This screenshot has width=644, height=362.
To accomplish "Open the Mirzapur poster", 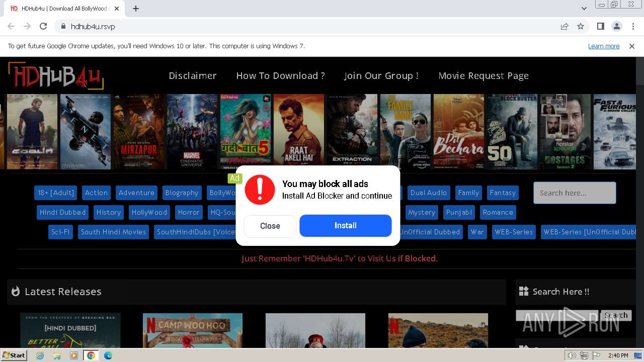I will coord(139,132).
